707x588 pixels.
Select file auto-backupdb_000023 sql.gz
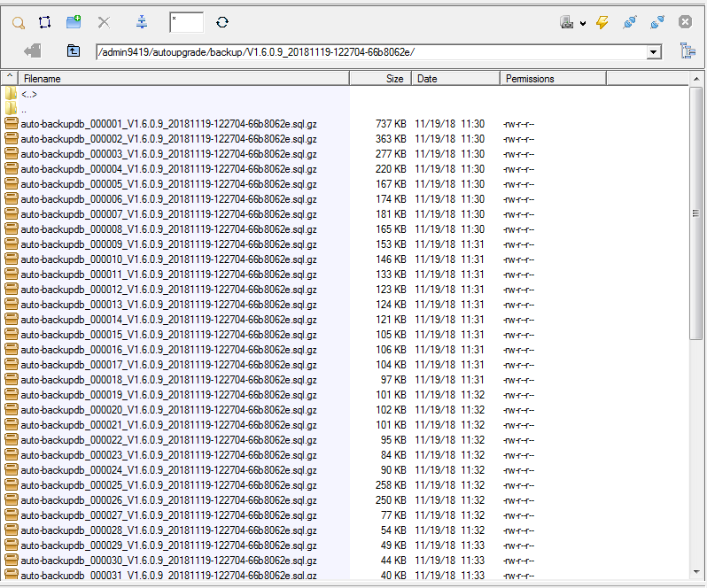point(168,455)
